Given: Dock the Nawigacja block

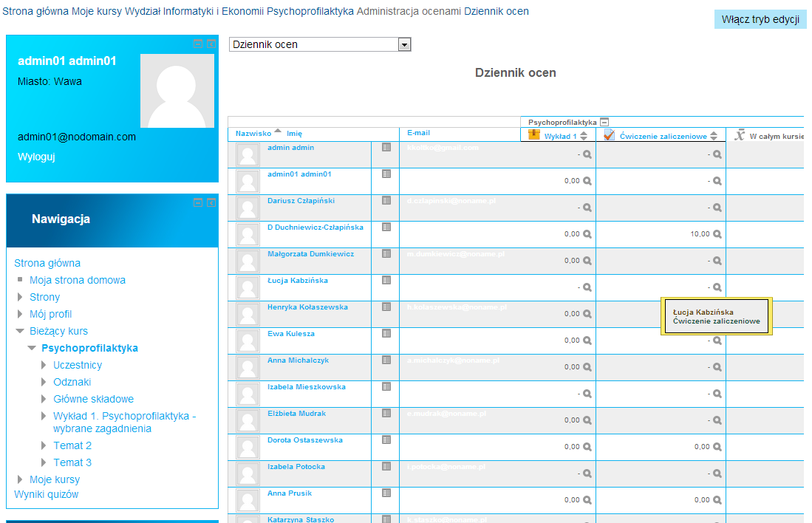Looking at the screenshot, I should point(211,202).
